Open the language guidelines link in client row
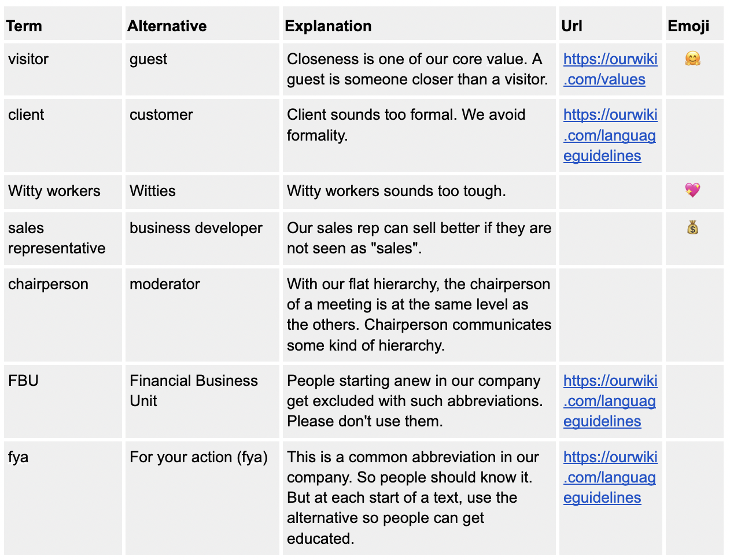730x560 pixels. (610, 135)
